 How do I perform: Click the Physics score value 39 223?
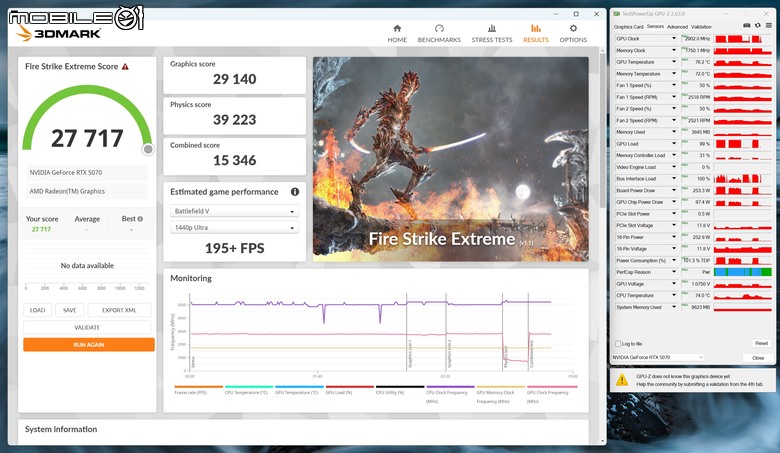(x=234, y=120)
